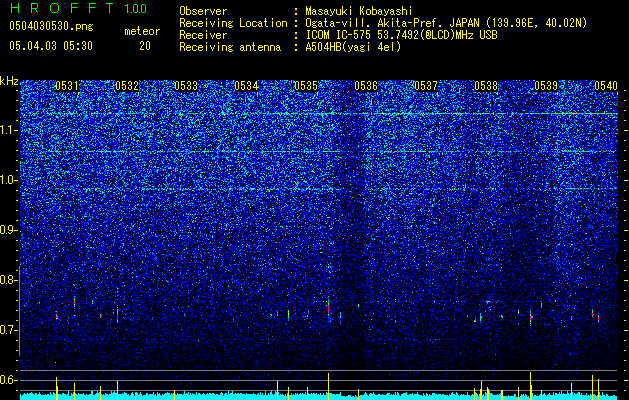Click time marker 0538
Image resolution: width=629 pixels, height=400 pixels.
tap(486, 86)
